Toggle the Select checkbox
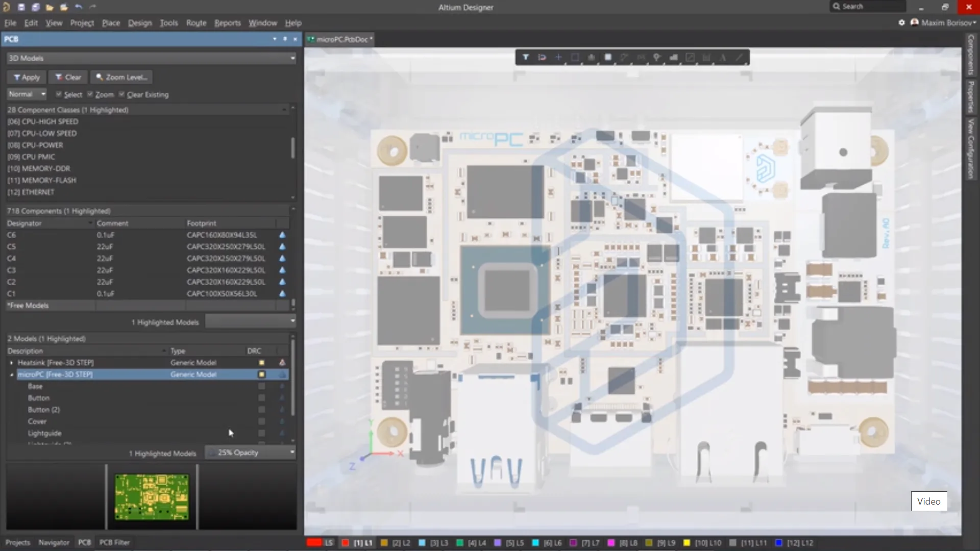Screen dimensions: 980x551 (59, 94)
